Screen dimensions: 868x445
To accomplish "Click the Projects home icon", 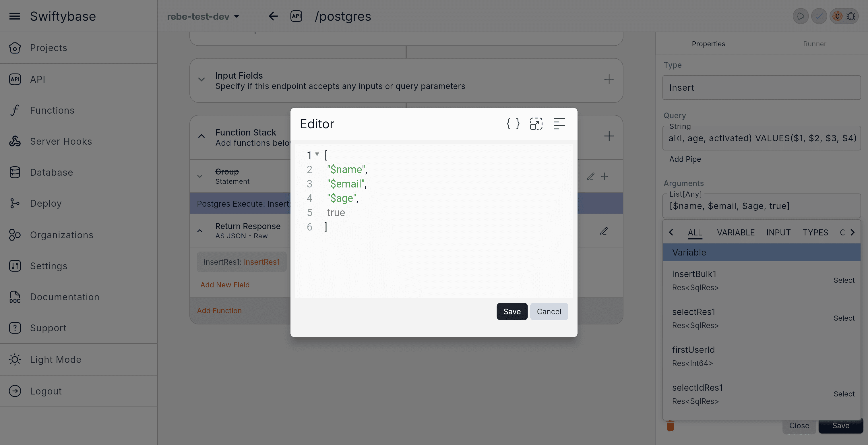I will (15, 48).
